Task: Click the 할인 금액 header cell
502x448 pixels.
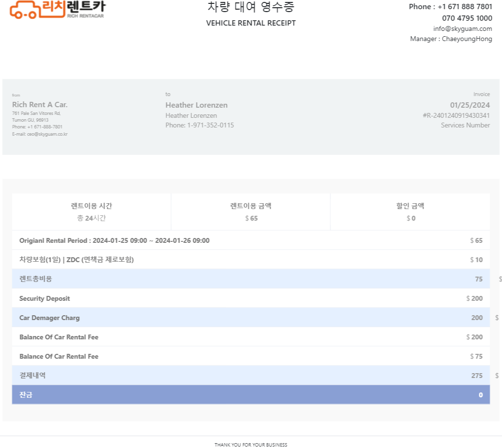Action: tap(410, 206)
